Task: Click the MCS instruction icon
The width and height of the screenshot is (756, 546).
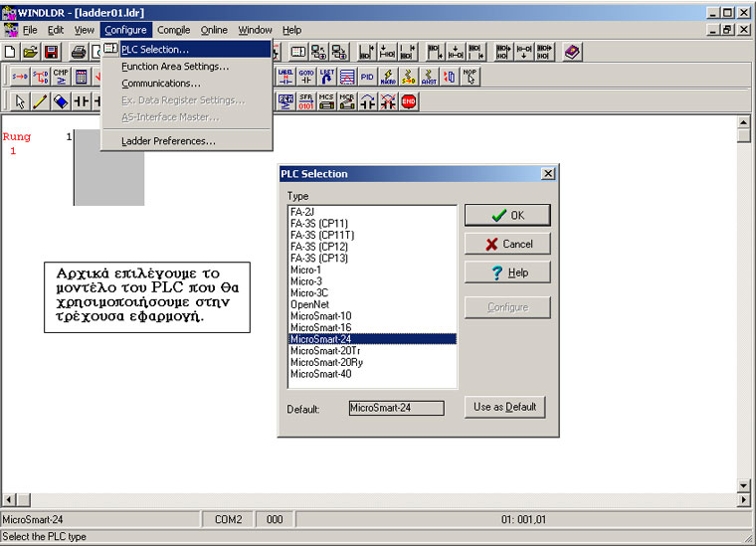Action: tap(326, 101)
